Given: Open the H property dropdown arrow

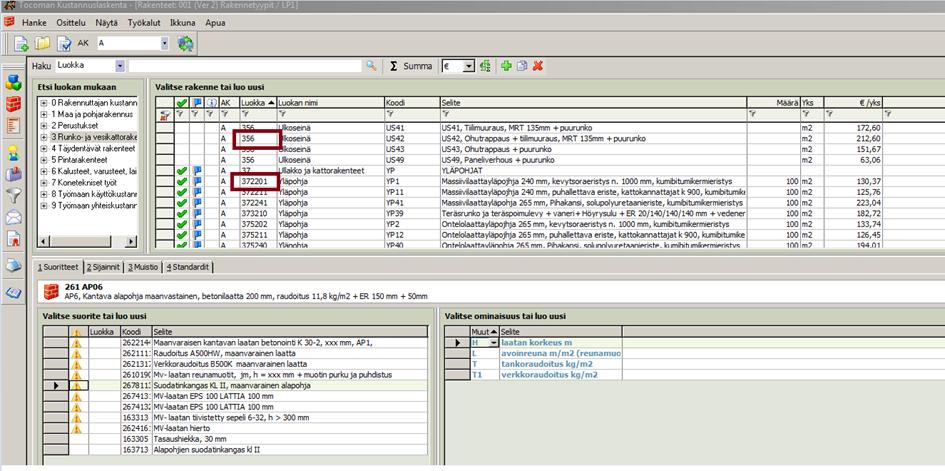Looking at the screenshot, I should pyautogui.click(x=495, y=343).
